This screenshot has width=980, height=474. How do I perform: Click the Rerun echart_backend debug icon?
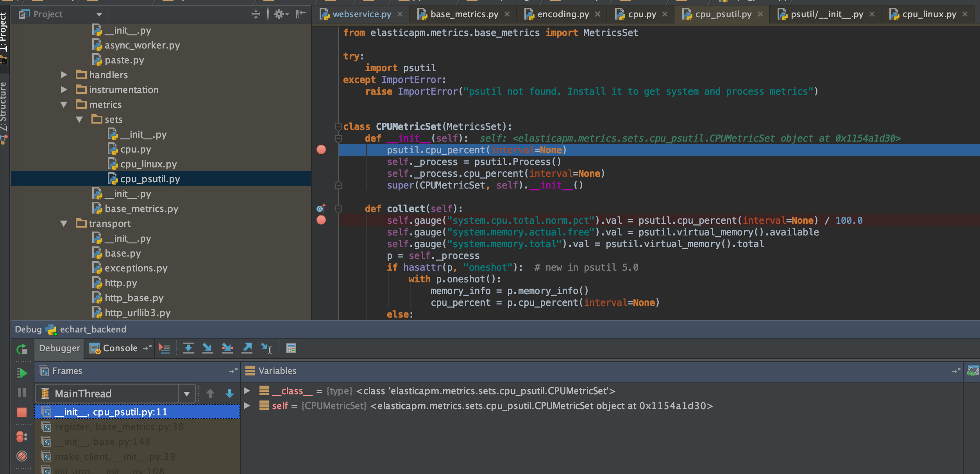[x=22, y=349]
